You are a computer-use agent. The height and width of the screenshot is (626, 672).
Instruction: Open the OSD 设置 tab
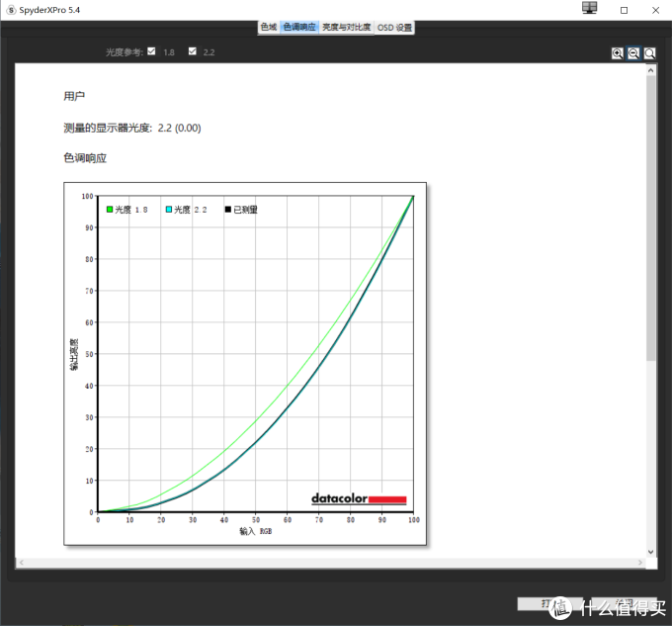point(394,28)
